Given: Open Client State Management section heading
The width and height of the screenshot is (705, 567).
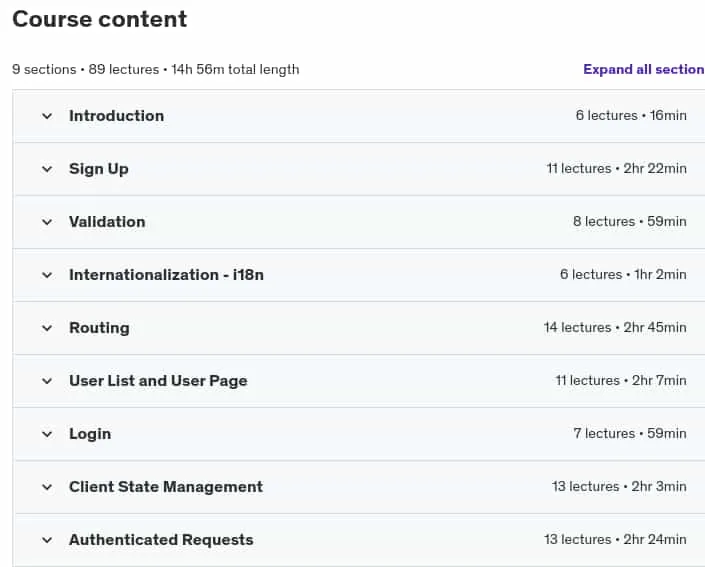Looking at the screenshot, I should (166, 487).
